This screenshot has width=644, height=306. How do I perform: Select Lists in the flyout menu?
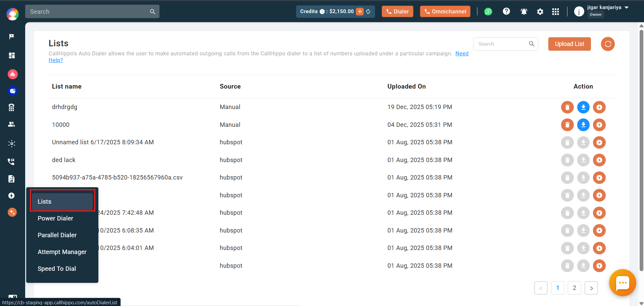tap(62, 202)
